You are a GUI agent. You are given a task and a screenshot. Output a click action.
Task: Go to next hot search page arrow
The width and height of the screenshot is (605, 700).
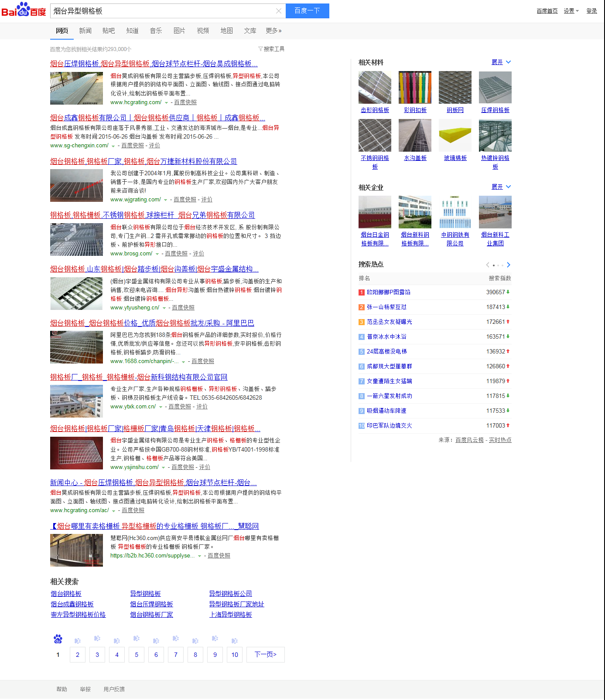coord(509,265)
